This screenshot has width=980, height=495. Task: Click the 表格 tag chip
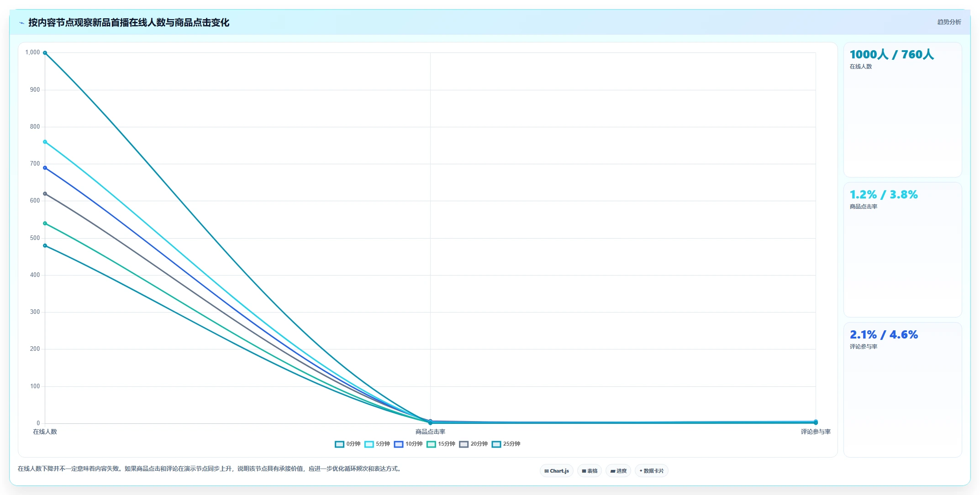point(590,471)
